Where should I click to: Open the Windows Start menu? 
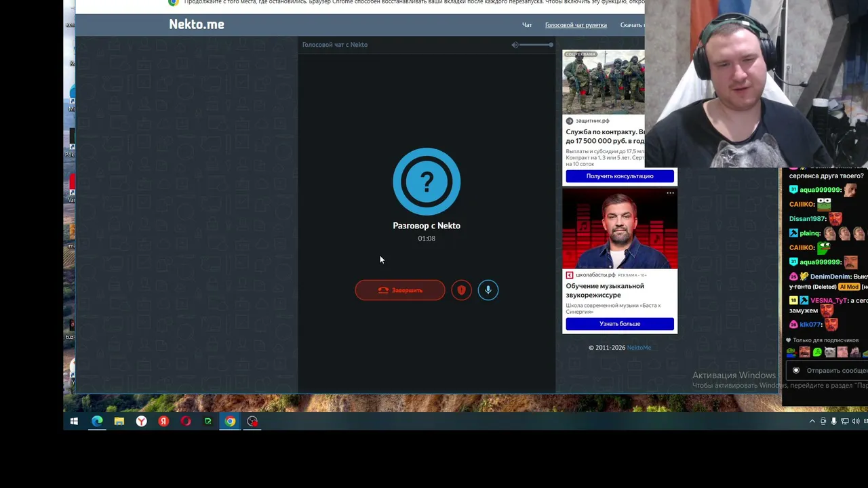tap(74, 422)
